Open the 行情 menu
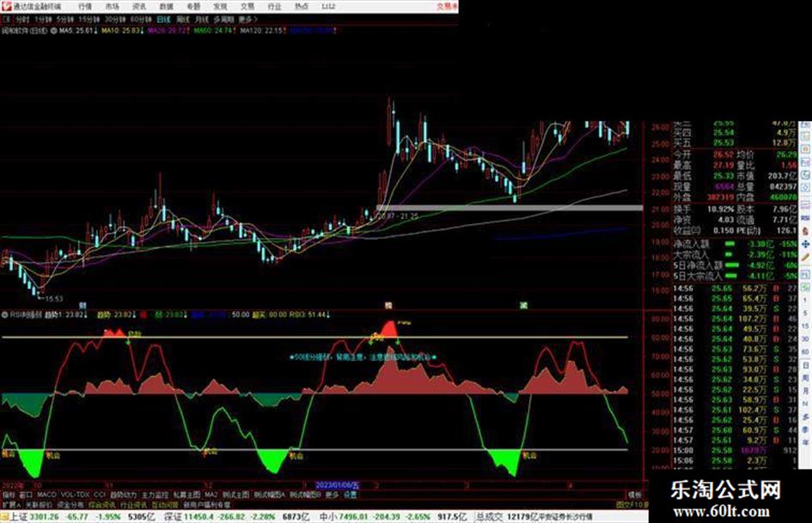The image size is (812, 523). click(x=85, y=7)
